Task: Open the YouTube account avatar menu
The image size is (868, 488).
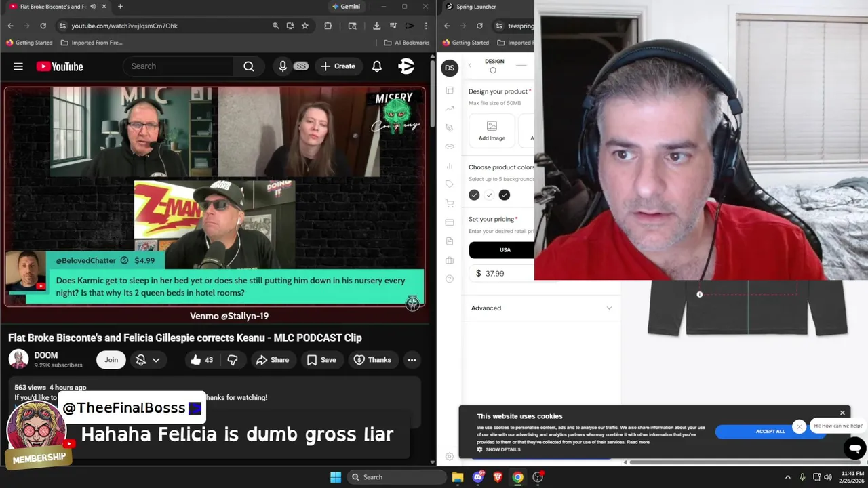Action: click(x=406, y=66)
